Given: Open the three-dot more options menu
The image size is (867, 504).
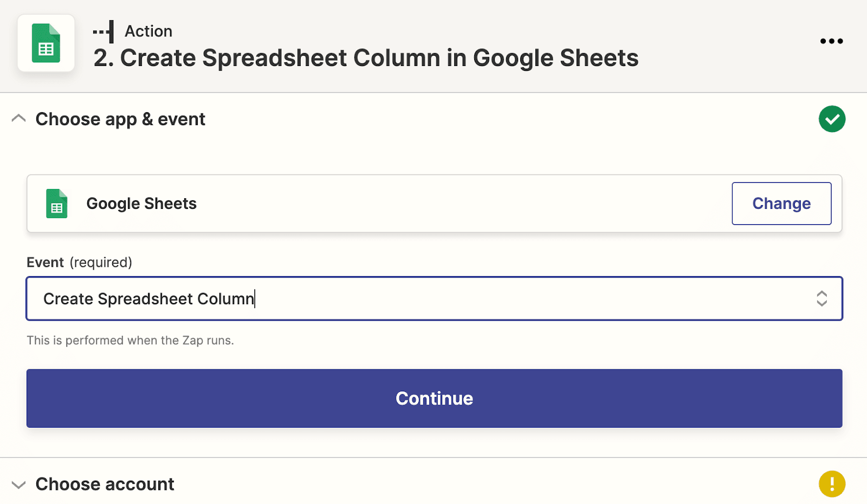Looking at the screenshot, I should pos(831,41).
